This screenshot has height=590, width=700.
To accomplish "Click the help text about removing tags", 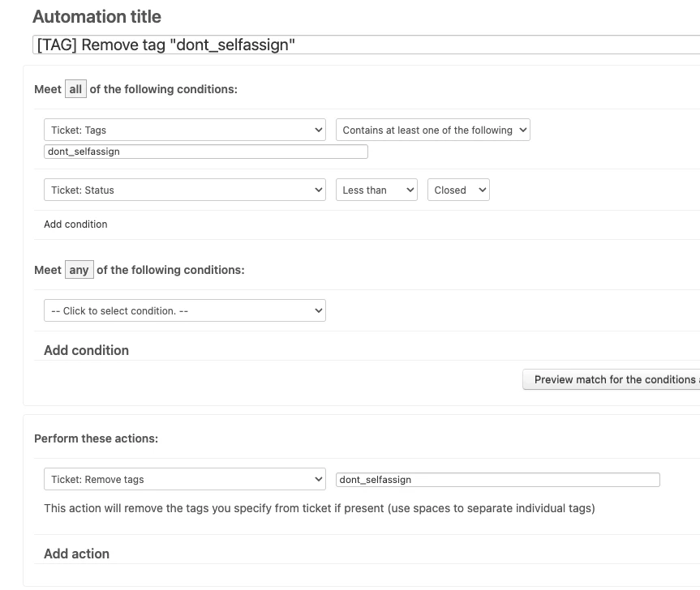I will tap(319, 508).
